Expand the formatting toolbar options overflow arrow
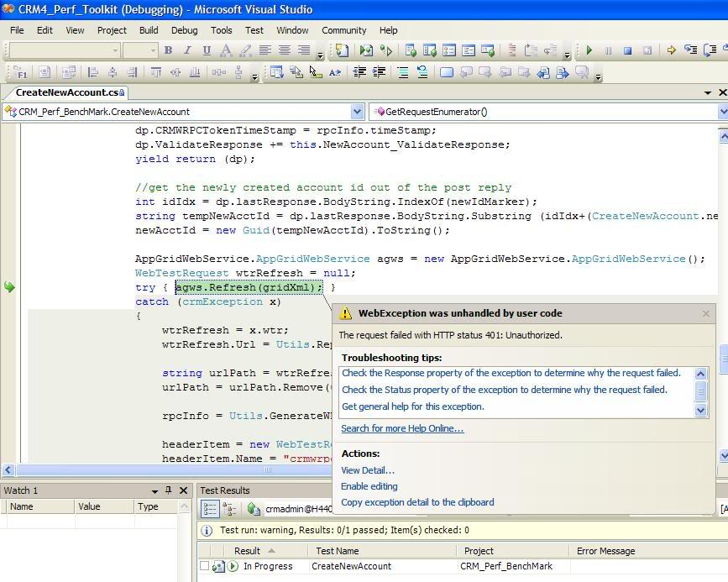The width and height of the screenshot is (728, 582). [x=321, y=55]
